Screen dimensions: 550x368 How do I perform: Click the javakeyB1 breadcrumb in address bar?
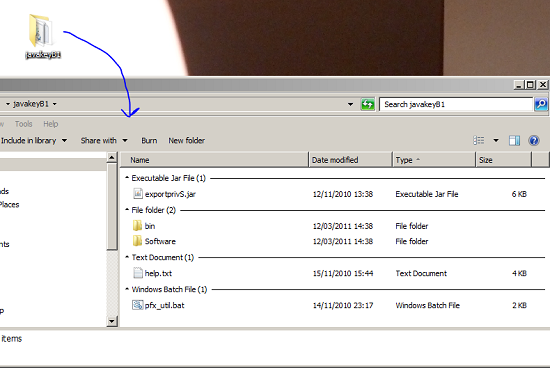[31, 104]
